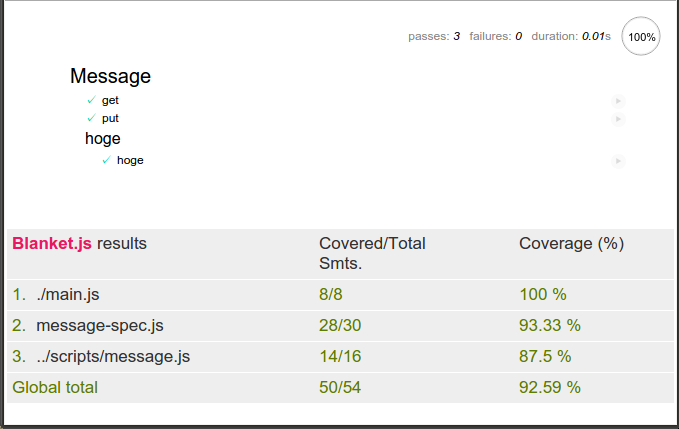This screenshot has width=679, height=429.
Task: Click the replay arrow for the put test
Action: (618, 119)
